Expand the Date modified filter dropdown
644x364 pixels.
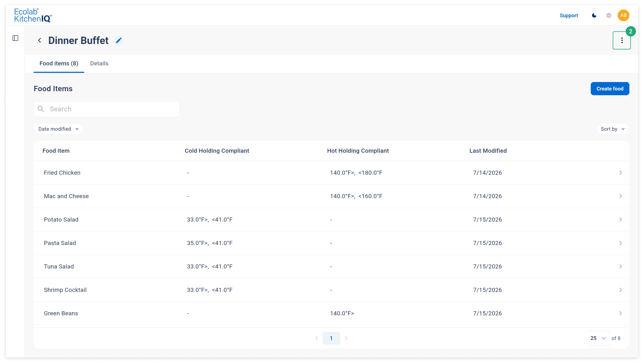pos(58,129)
